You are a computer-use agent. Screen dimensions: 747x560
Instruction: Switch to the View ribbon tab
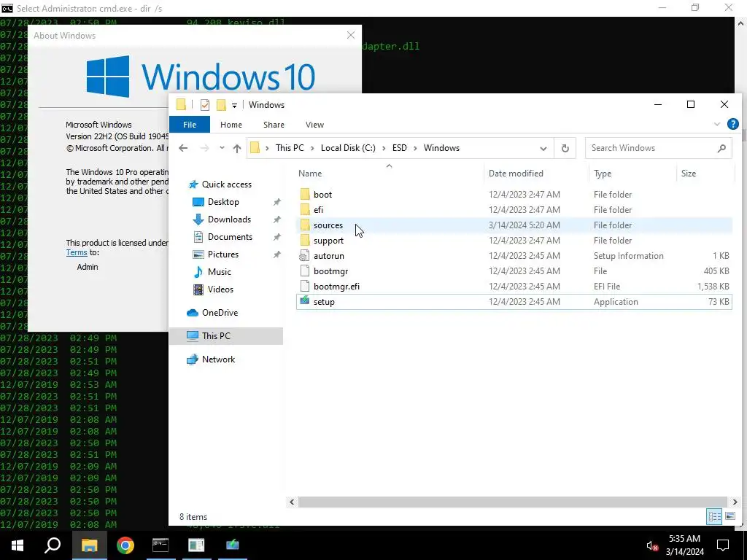[x=314, y=125]
